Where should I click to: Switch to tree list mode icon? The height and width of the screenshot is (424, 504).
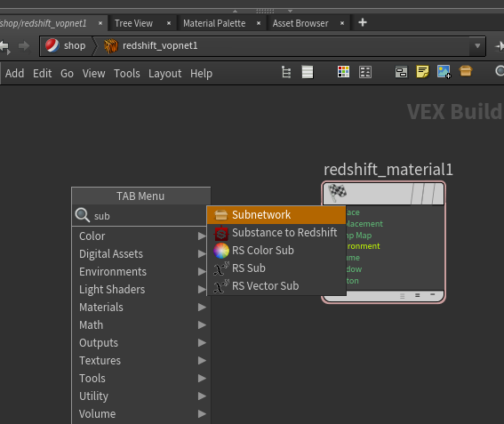tap(286, 72)
